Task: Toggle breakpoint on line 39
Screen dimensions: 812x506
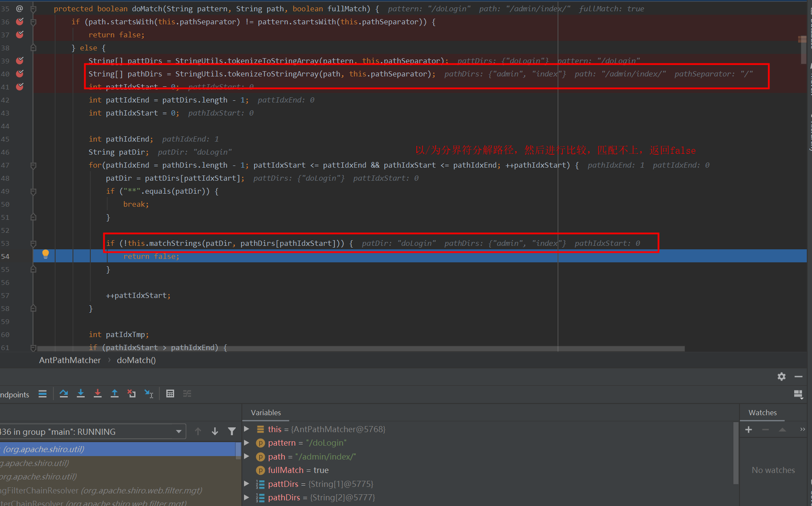Action: (x=20, y=60)
